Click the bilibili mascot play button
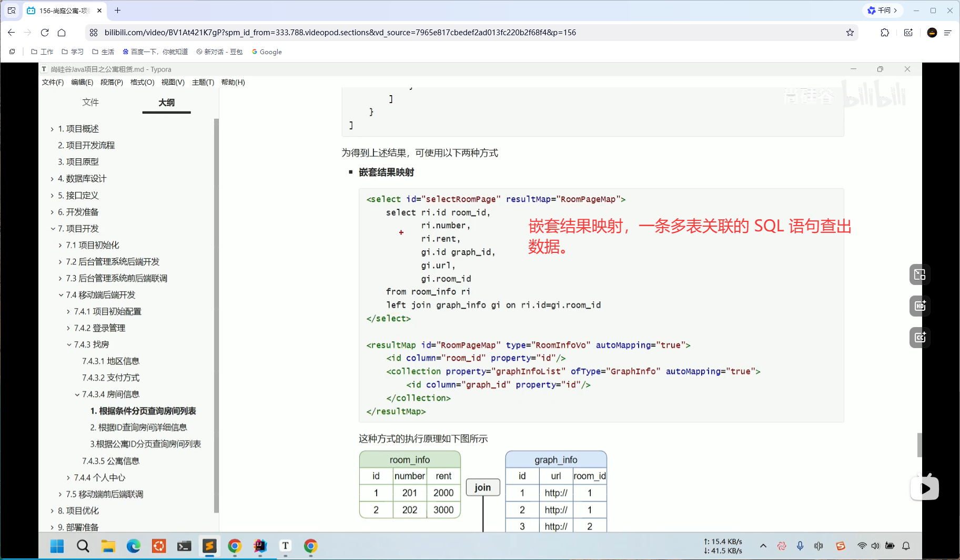Screen dimensions: 960x560 (925, 488)
